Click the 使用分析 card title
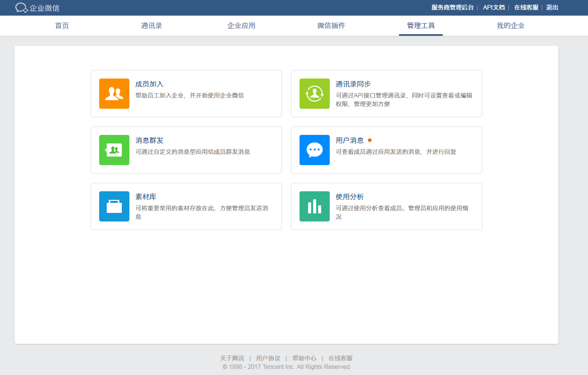This screenshot has height=375, width=588. 349,196
